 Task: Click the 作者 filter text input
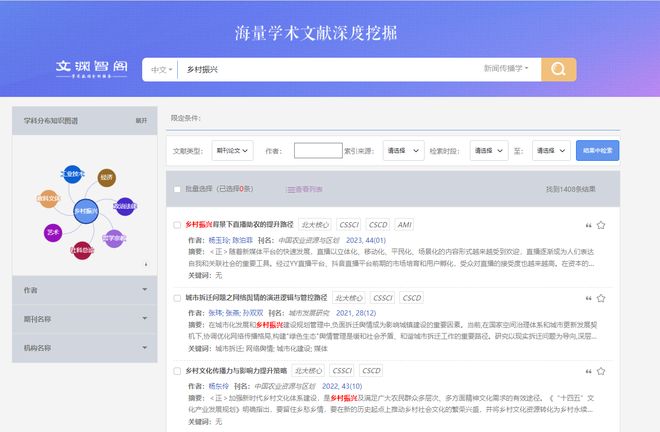318,151
